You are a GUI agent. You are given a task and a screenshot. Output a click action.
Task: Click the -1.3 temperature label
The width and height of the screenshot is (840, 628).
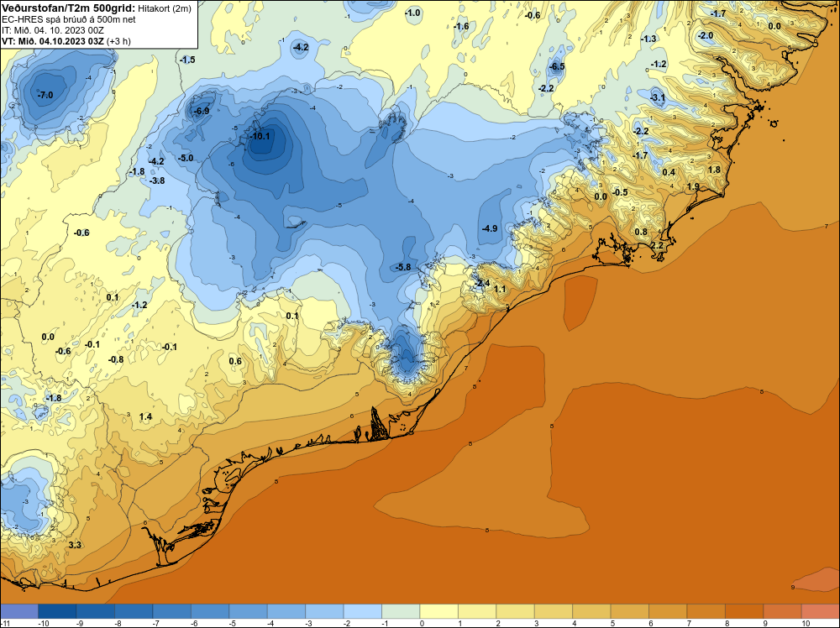coord(648,39)
